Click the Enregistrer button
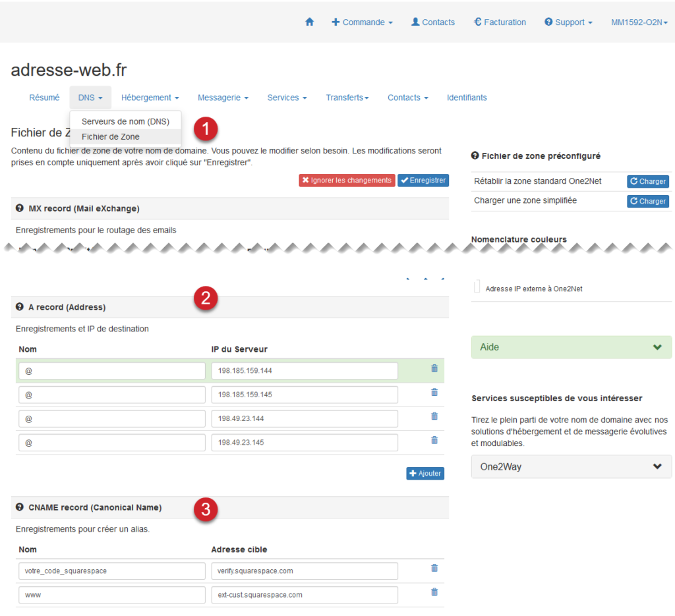The width and height of the screenshot is (675, 616). 423,181
